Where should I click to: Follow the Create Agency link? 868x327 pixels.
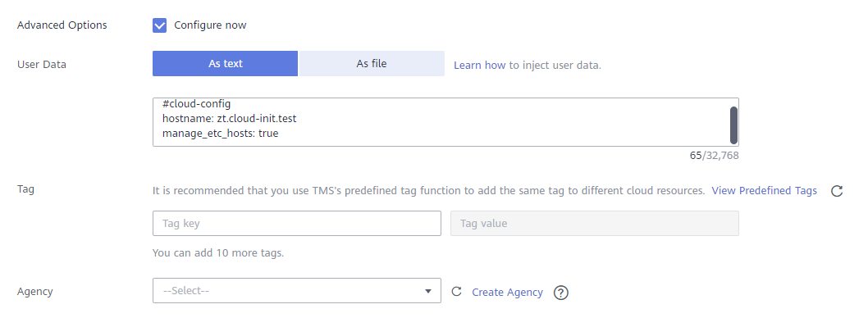tap(507, 292)
